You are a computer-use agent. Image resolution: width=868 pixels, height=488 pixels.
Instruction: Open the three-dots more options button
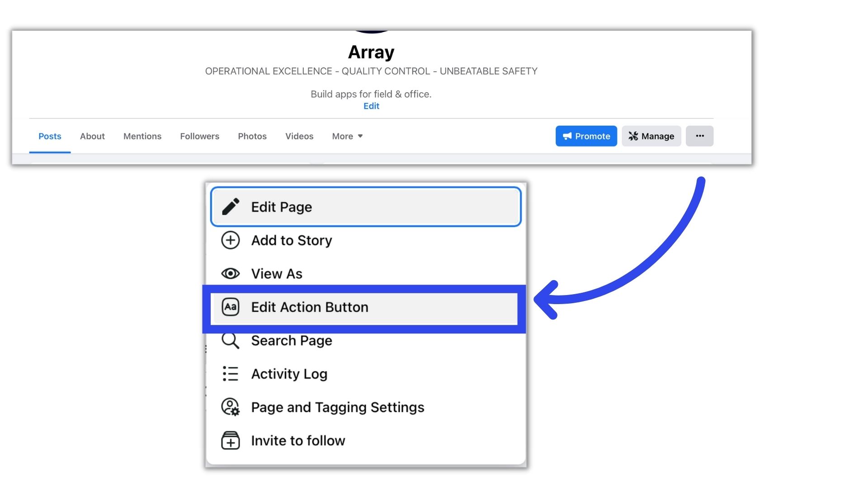coord(699,136)
